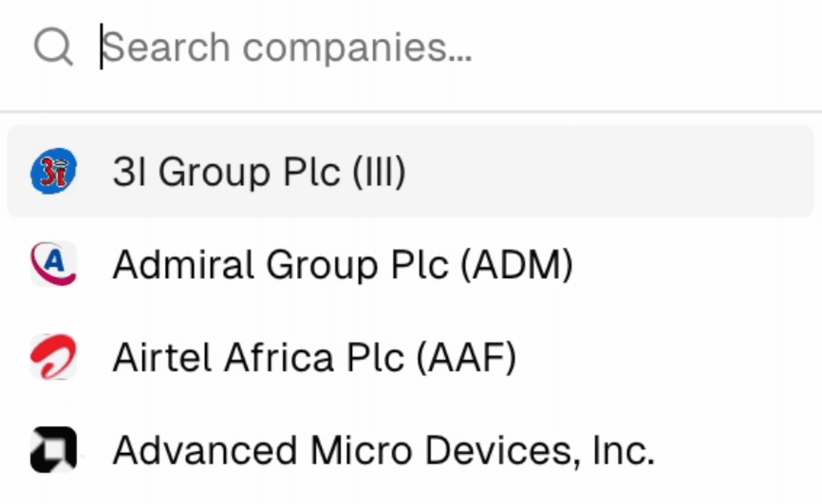The height and width of the screenshot is (504, 822).
Task: Choose Advanced Micro Devices, Inc. option
Action: click(383, 450)
